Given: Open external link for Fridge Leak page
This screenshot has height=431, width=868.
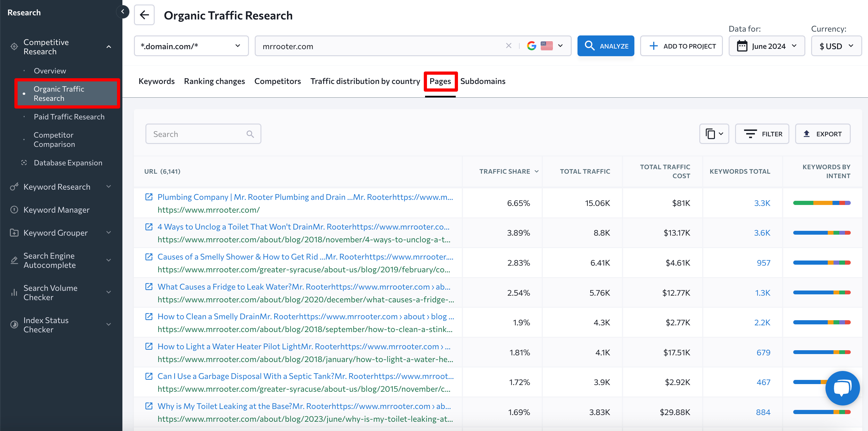Looking at the screenshot, I should click(x=149, y=287).
